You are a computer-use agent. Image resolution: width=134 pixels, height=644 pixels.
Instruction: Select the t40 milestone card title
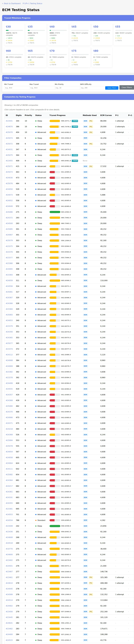coord(52,27)
